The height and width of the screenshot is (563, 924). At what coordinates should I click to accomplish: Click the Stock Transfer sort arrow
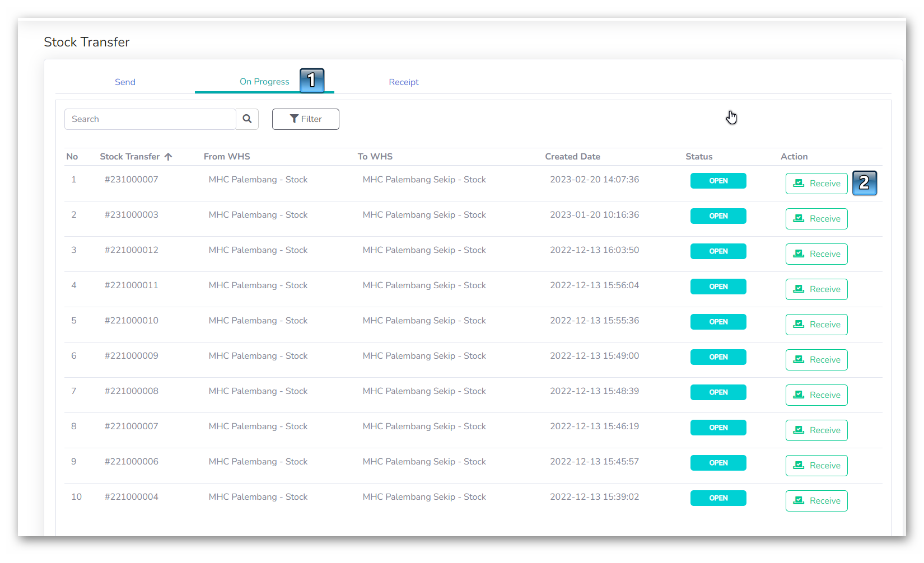pos(168,157)
